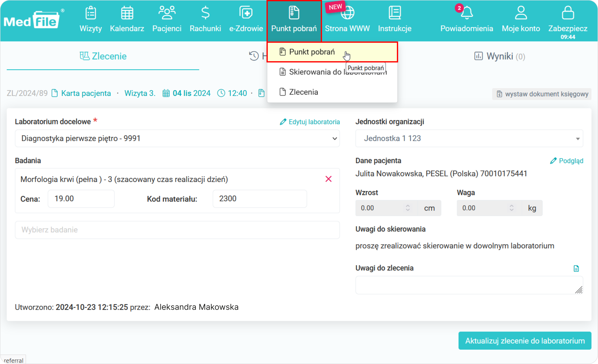
Task: Click the history clock icon tab
Action: 254,56
